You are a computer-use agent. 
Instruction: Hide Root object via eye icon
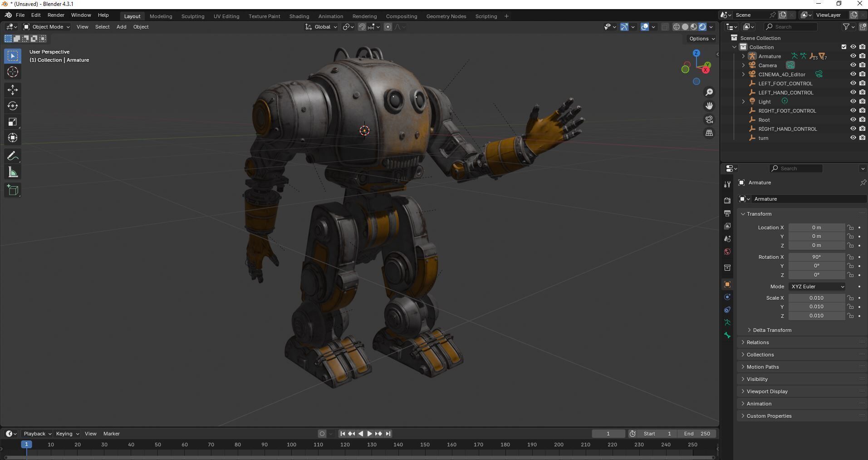[853, 120]
